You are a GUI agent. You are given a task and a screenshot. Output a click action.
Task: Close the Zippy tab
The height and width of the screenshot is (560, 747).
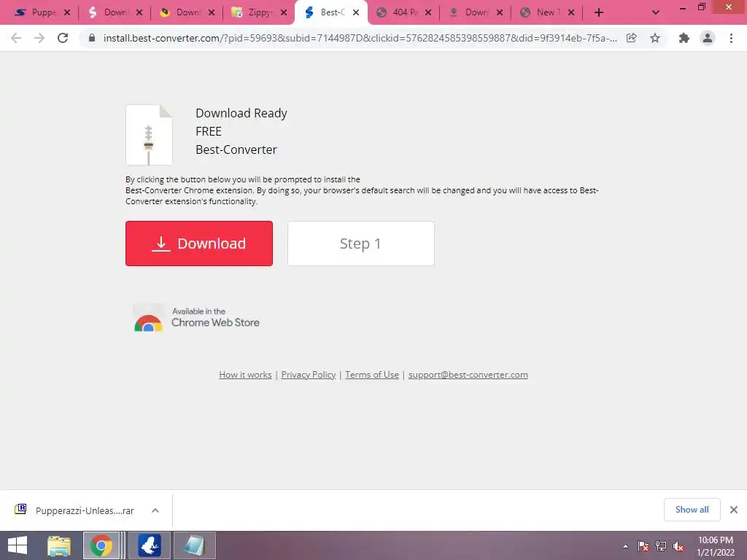[x=284, y=13]
